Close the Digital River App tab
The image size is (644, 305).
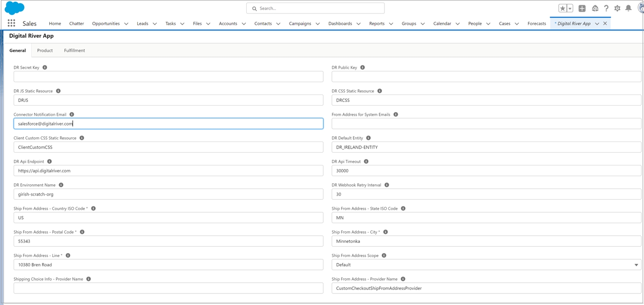pos(605,24)
